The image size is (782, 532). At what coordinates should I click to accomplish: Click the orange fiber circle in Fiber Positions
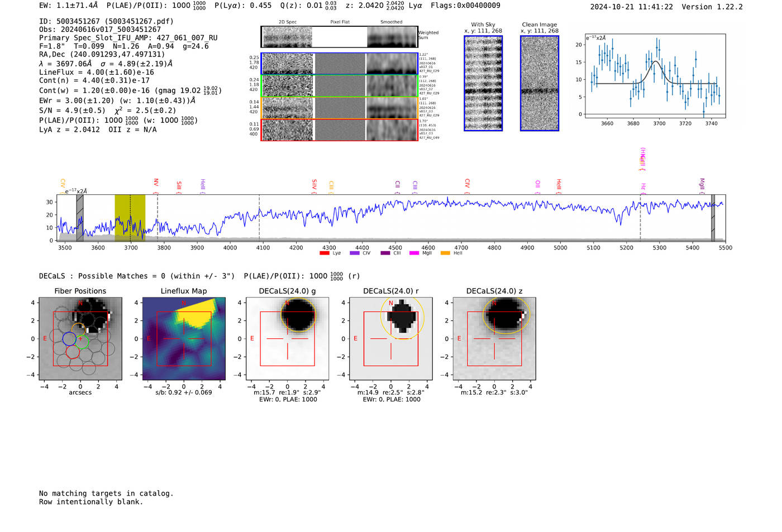78,329
